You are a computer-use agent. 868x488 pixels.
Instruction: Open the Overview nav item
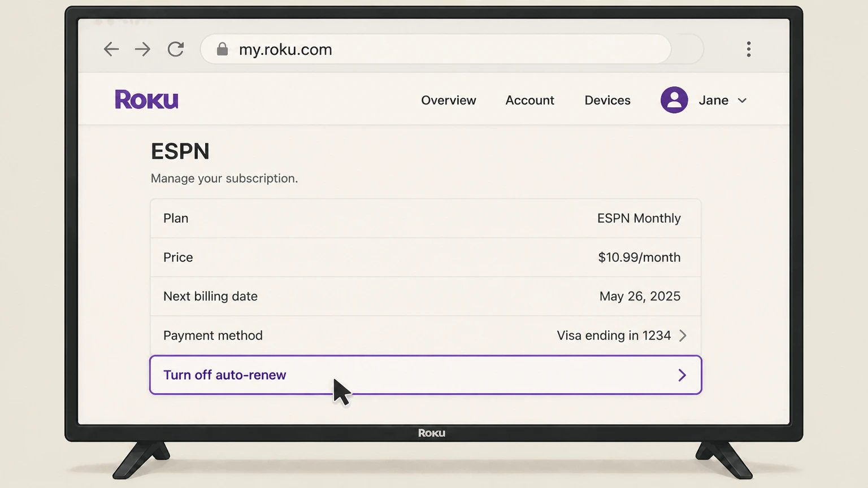[449, 100]
